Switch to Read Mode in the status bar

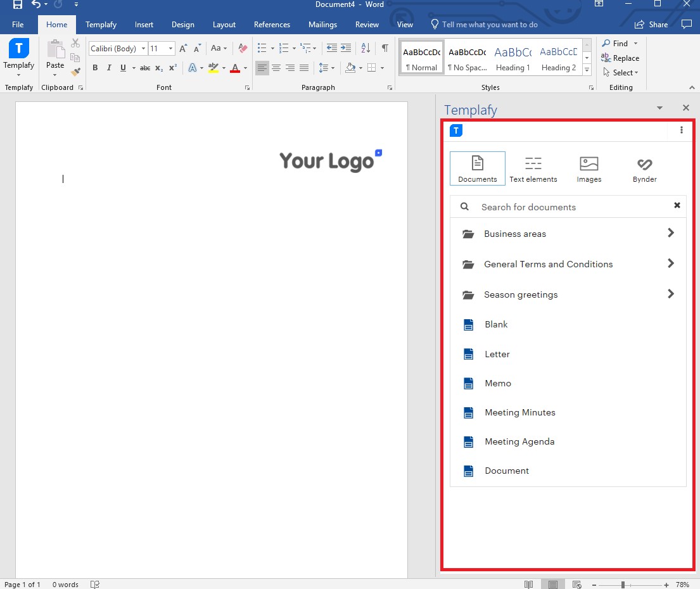(x=529, y=584)
